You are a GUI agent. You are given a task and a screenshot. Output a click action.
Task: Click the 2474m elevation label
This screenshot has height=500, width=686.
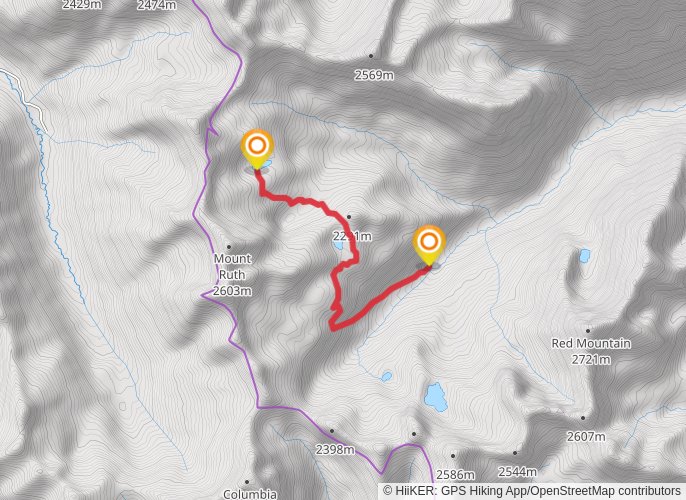(x=157, y=5)
